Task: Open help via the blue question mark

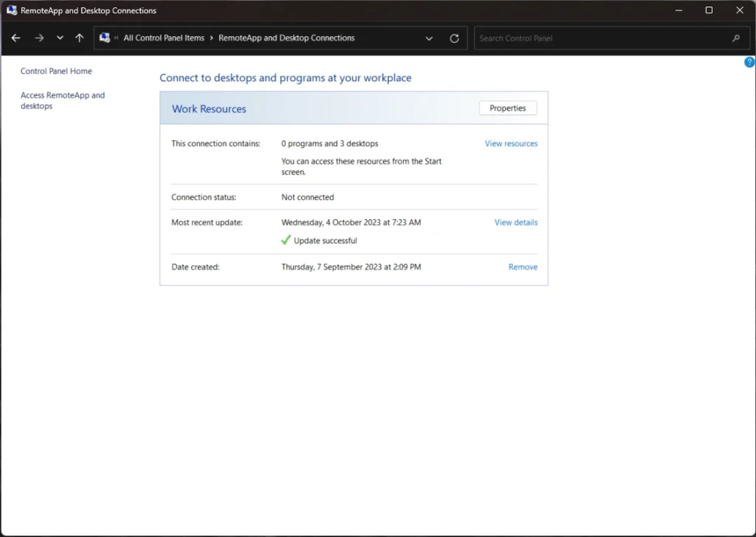Action: (x=749, y=62)
